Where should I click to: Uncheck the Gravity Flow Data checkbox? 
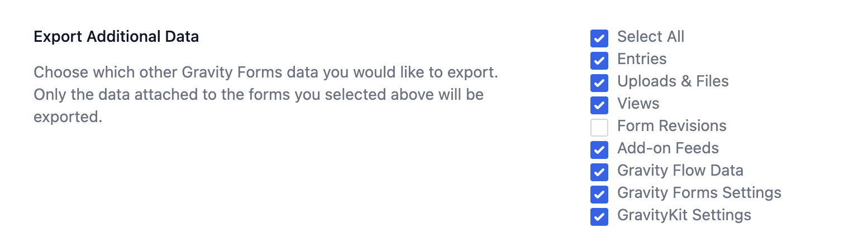(x=599, y=172)
